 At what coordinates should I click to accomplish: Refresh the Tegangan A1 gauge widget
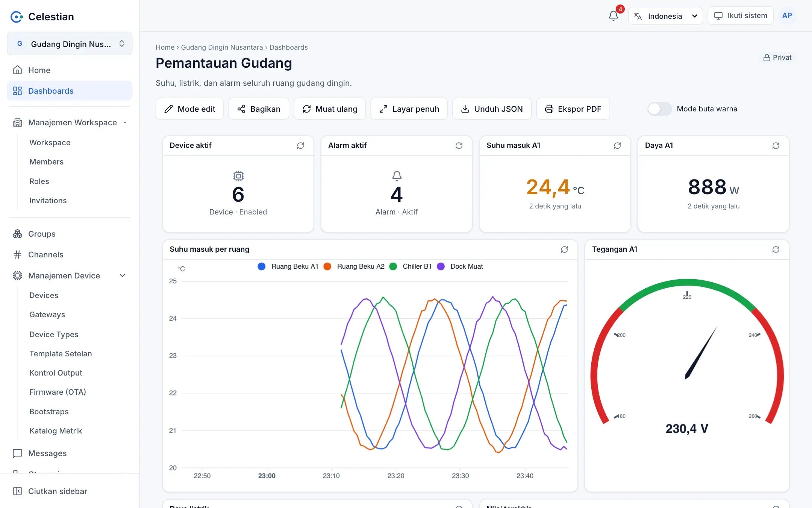point(776,249)
